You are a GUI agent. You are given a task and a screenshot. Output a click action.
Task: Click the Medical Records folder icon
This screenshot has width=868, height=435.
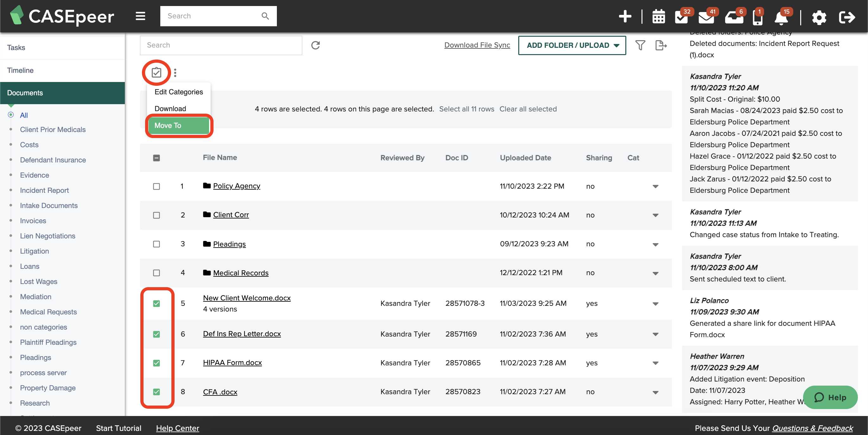(207, 273)
